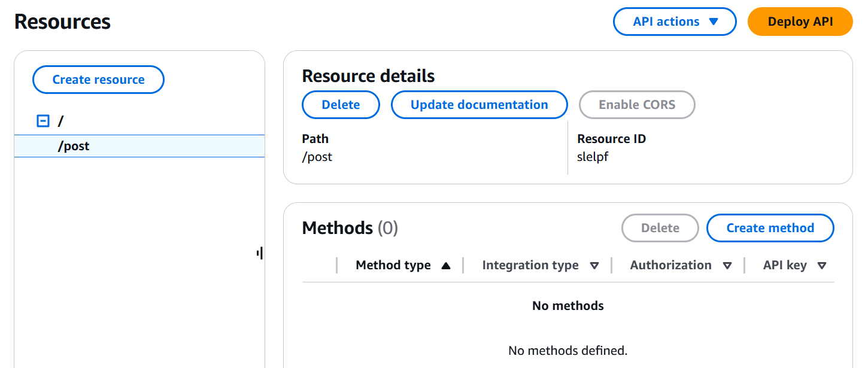The image size is (868, 368).
Task: Open the Authorization column dropdown
Action: point(727,265)
